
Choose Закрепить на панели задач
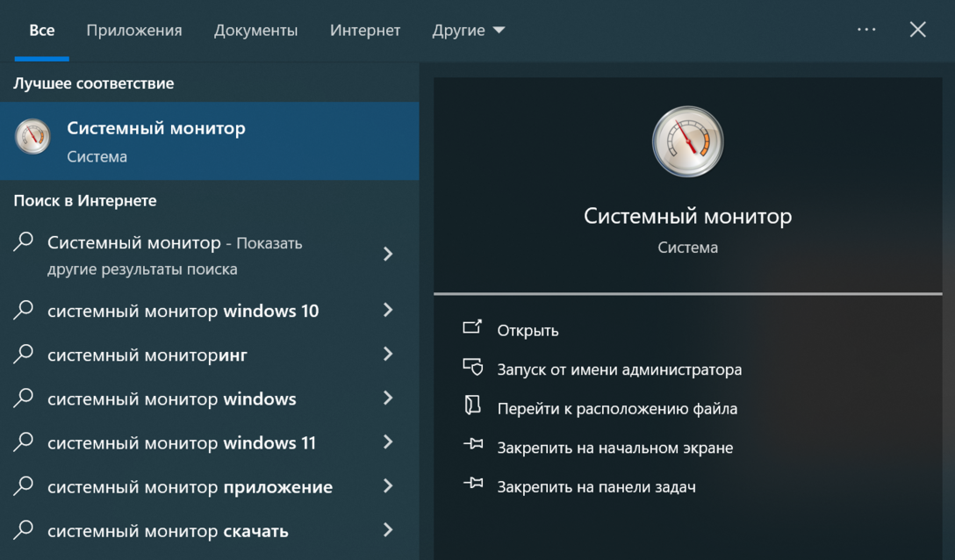(596, 486)
